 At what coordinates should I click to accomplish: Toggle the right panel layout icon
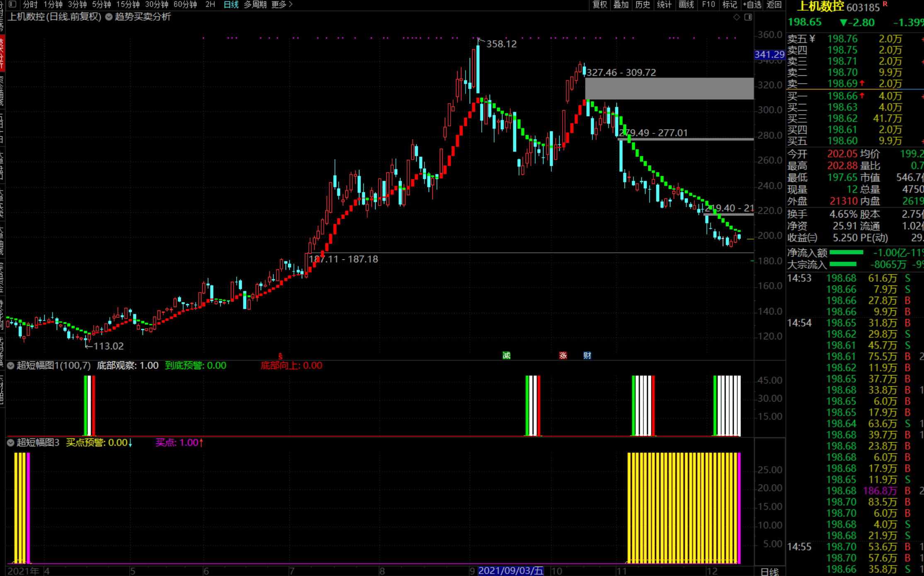click(748, 17)
